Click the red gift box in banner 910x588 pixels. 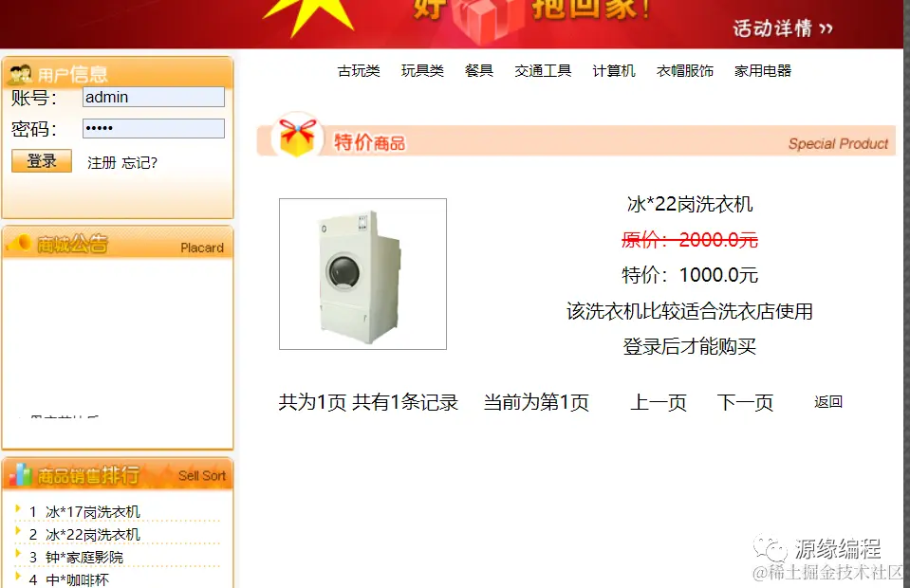click(x=482, y=19)
